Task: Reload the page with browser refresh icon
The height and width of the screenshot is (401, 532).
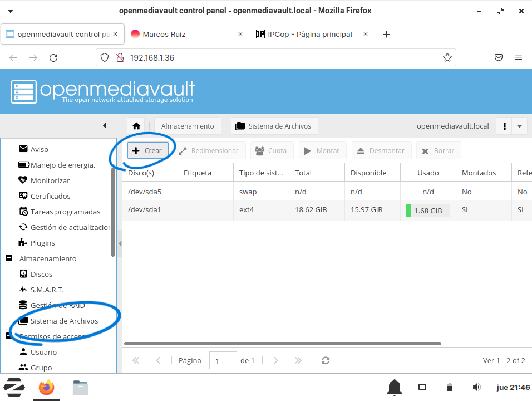Action: point(53,57)
